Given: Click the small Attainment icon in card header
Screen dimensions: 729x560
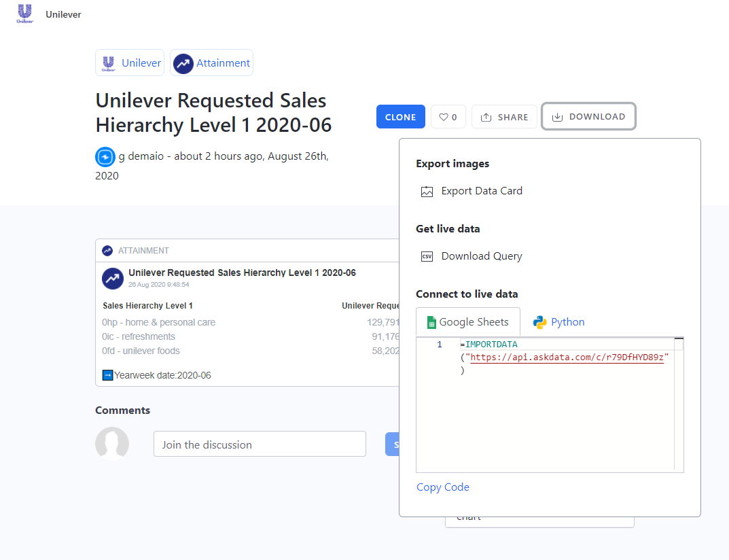Looking at the screenshot, I should (x=107, y=251).
